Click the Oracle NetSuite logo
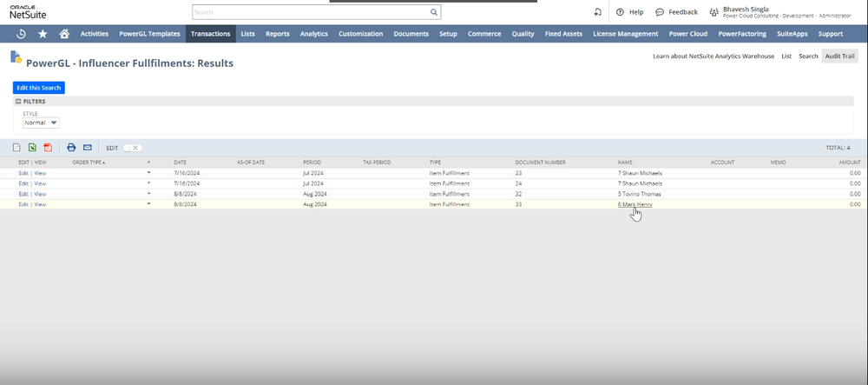Viewport: 868px width, 385px height. click(x=28, y=11)
